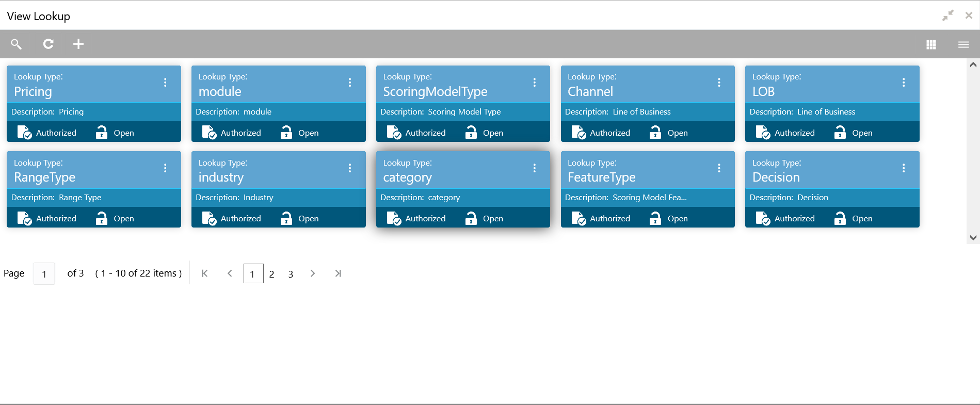
Task: Open Pricing card options menu
Action: (x=165, y=83)
